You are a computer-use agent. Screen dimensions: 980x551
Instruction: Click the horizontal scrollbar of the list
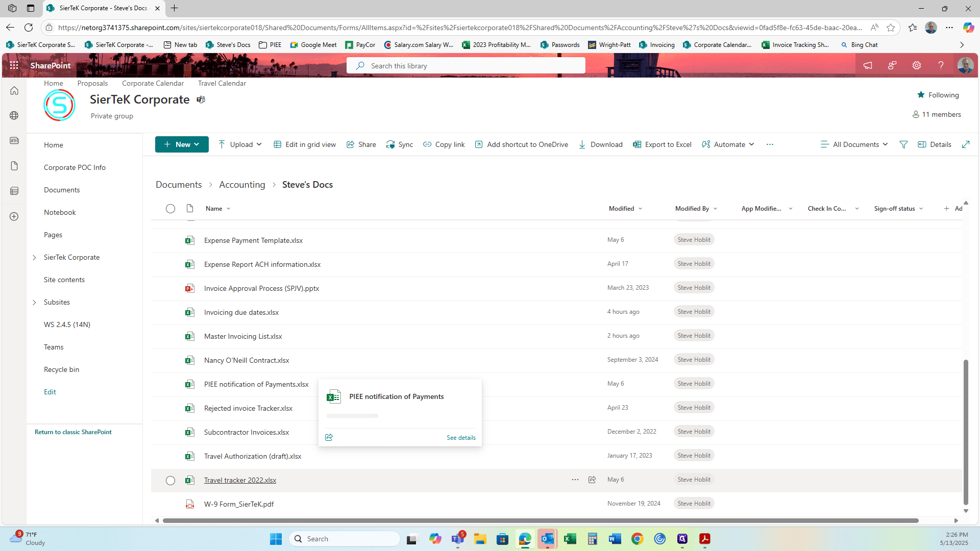[540, 521]
